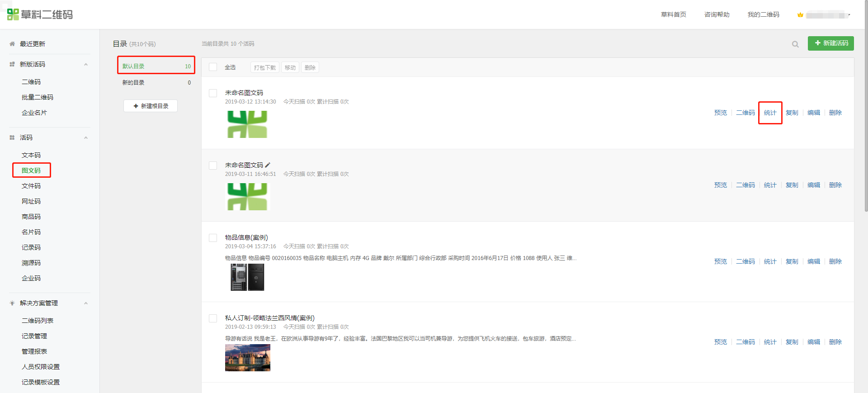Check the 物品信息(案例) item checkbox
Screen dimensions: 868x393
[x=213, y=238]
